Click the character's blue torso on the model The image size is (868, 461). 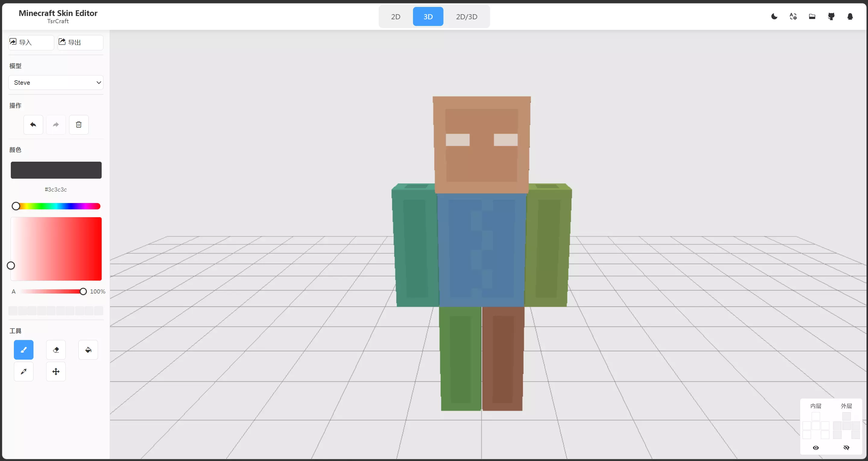pyautogui.click(x=482, y=250)
